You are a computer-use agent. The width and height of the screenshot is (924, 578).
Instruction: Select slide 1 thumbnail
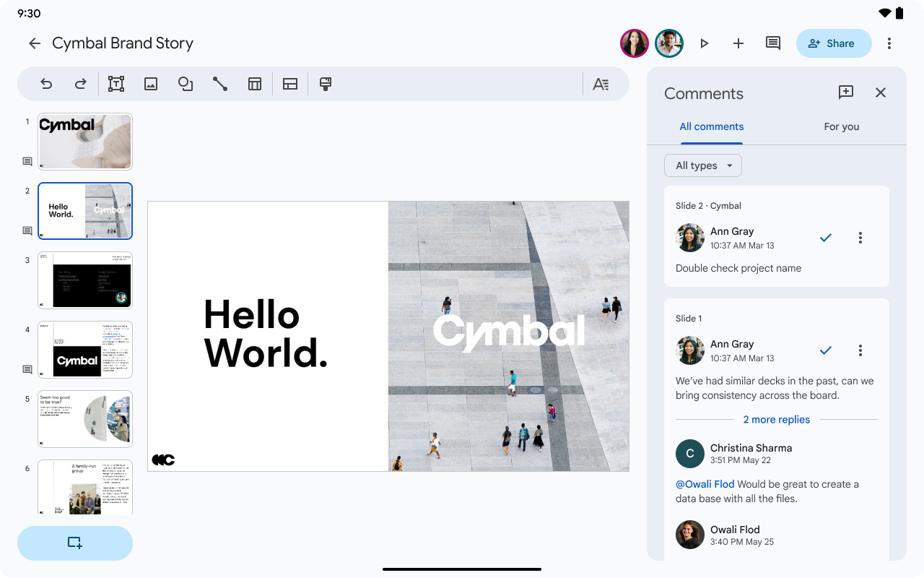[85, 142]
